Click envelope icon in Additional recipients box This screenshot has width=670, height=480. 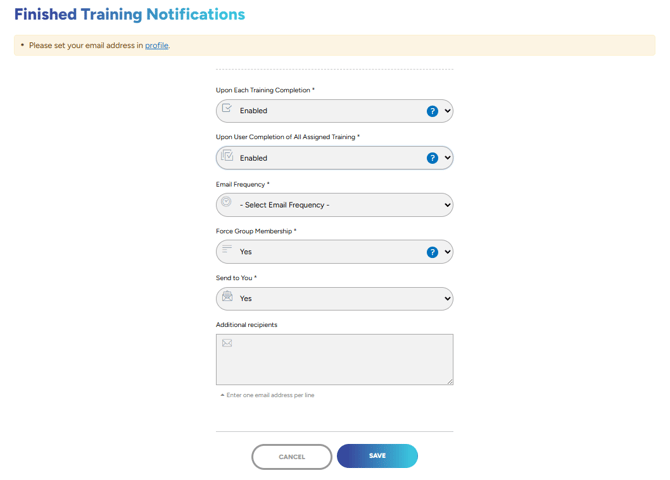(x=227, y=343)
